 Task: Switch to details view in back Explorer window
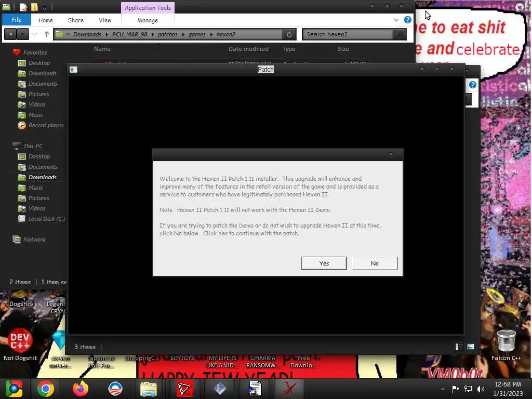(x=459, y=347)
